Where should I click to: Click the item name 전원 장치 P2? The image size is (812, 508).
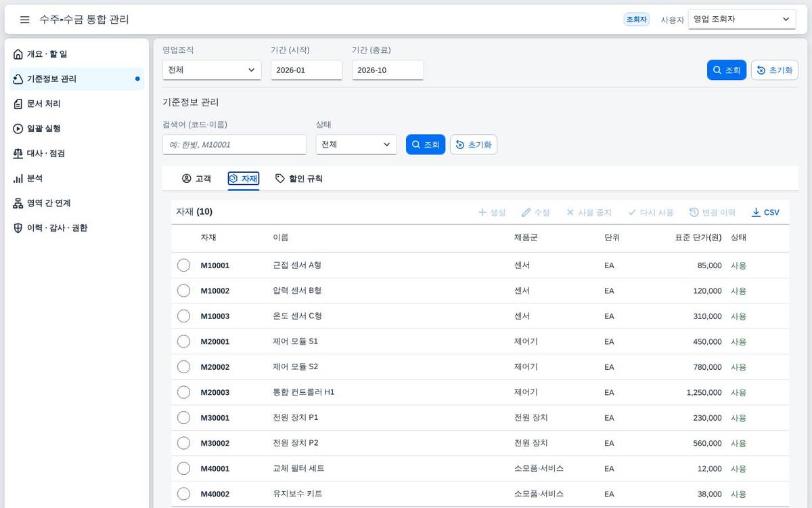pos(296,443)
